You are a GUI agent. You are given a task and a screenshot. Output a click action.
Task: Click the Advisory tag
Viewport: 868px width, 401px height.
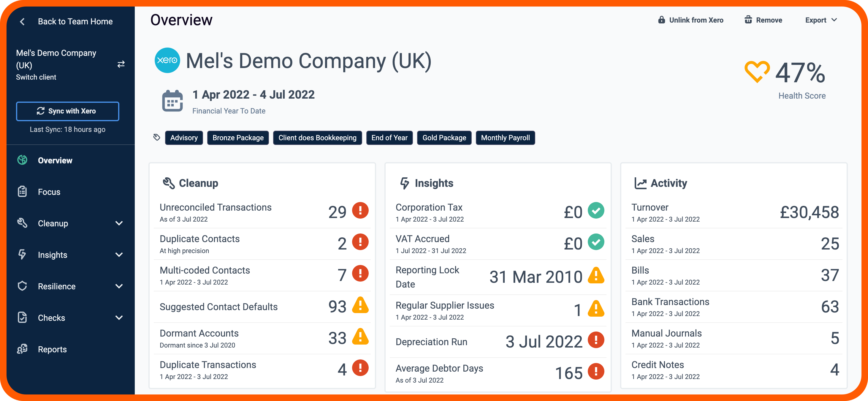(184, 138)
